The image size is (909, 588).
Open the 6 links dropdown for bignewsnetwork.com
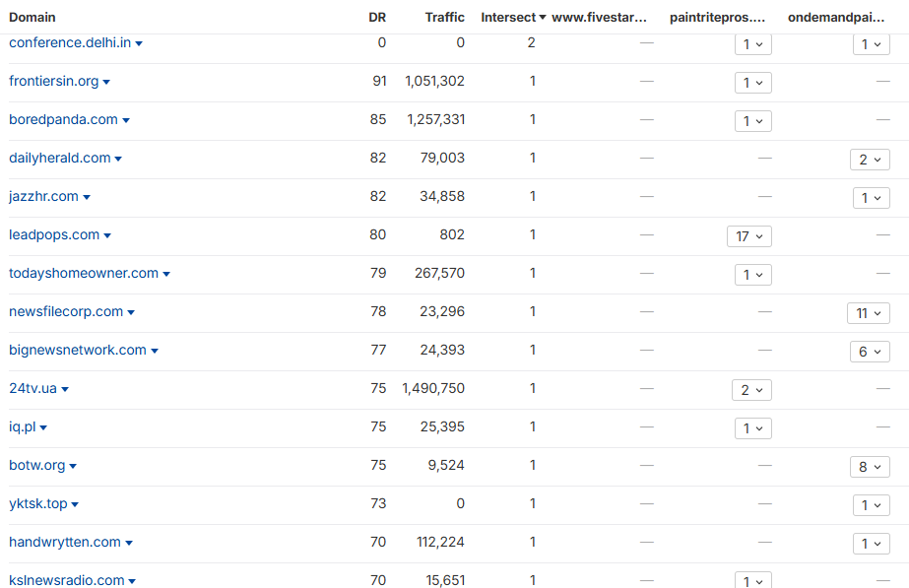click(x=870, y=351)
